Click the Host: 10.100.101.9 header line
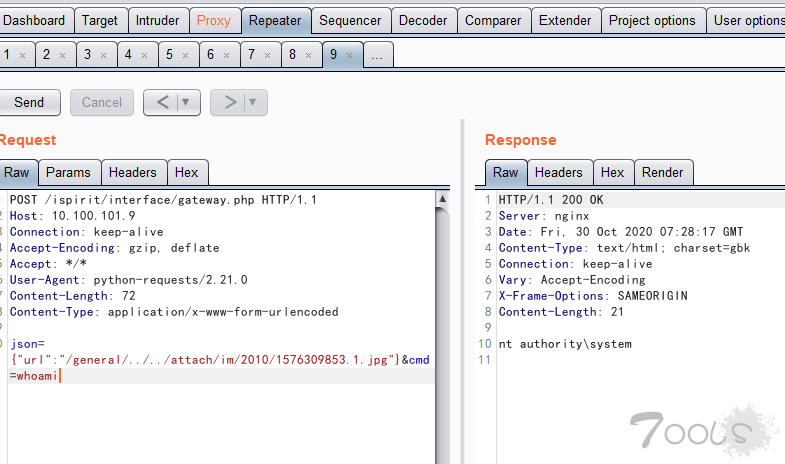Viewport: 785px width, 464px height. [x=73, y=216]
